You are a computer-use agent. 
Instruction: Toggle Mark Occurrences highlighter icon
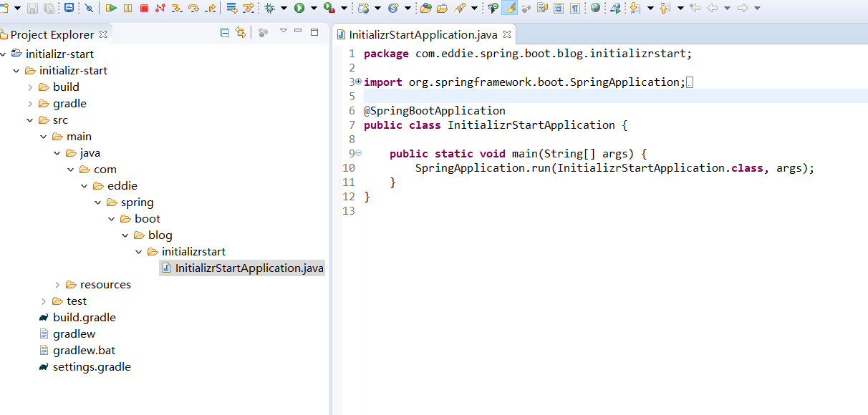point(509,8)
